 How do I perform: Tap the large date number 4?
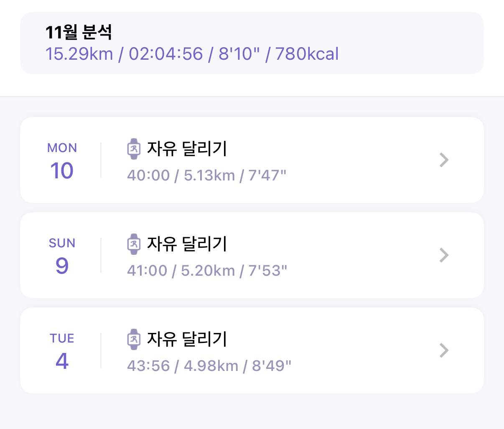[62, 361]
